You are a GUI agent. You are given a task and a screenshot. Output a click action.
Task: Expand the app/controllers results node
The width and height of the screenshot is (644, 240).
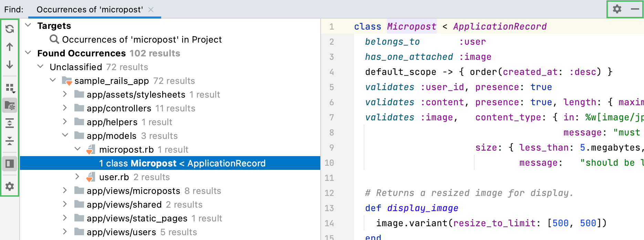tap(65, 108)
